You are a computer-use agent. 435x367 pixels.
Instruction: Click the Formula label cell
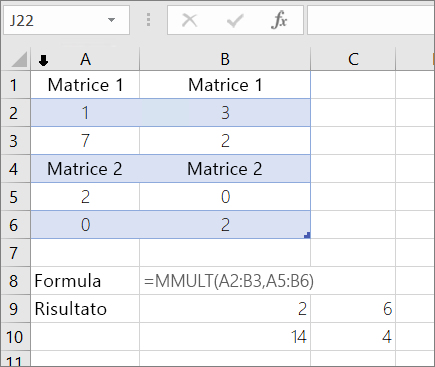click(x=85, y=281)
